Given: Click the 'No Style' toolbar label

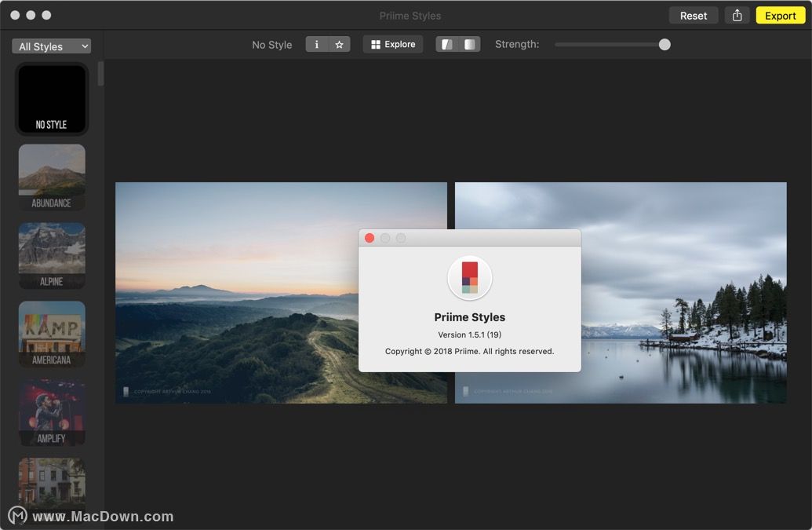Looking at the screenshot, I should [272, 45].
